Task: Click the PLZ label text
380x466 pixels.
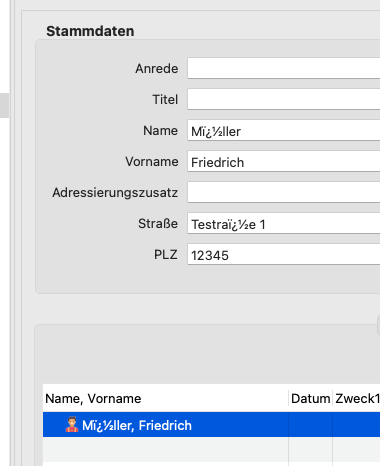Action: pos(166,255)
